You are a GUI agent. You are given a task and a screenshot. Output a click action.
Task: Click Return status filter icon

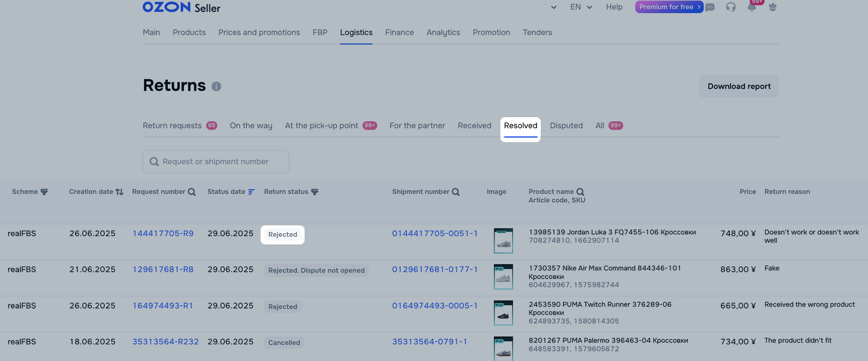pos(315,192)
